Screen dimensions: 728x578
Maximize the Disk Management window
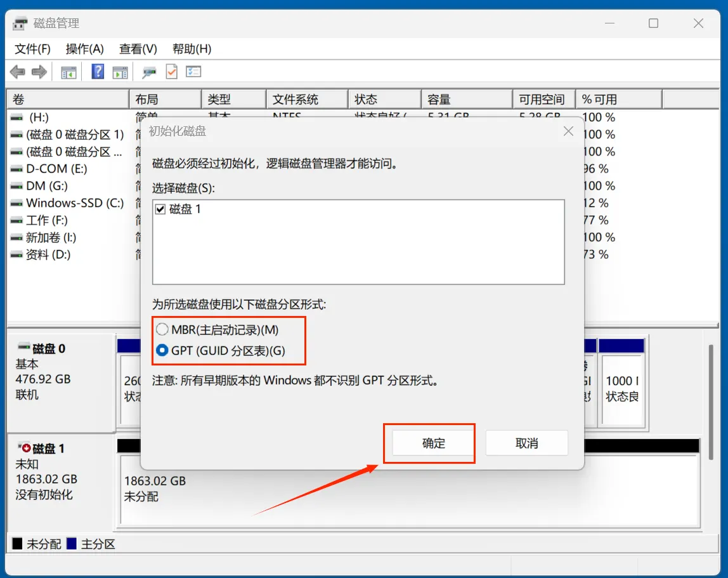pos(653,23)
